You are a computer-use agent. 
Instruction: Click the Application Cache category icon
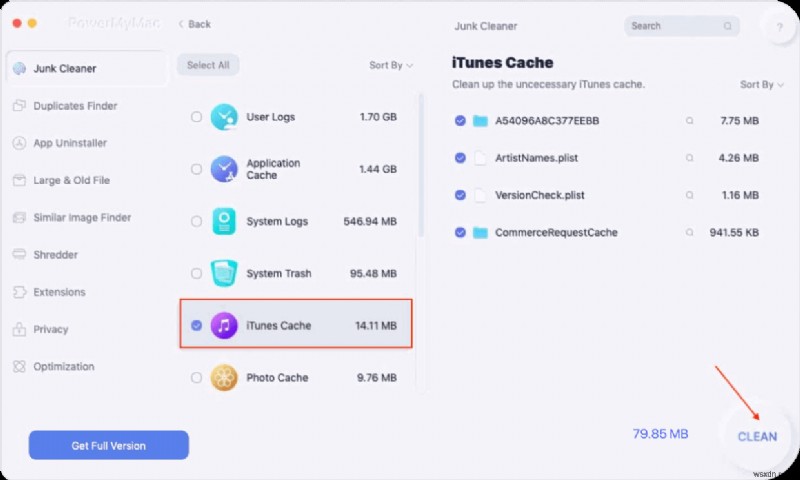pos(224,169)
